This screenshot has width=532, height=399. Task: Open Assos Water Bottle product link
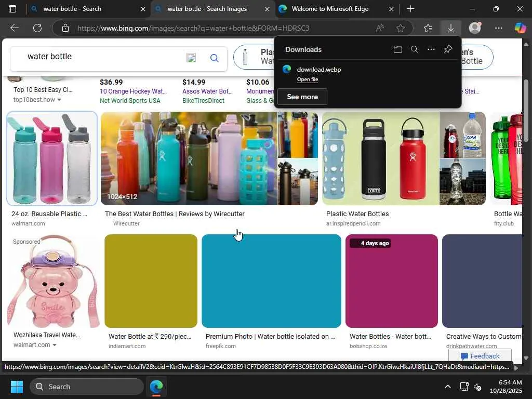[x=207, y=91]
